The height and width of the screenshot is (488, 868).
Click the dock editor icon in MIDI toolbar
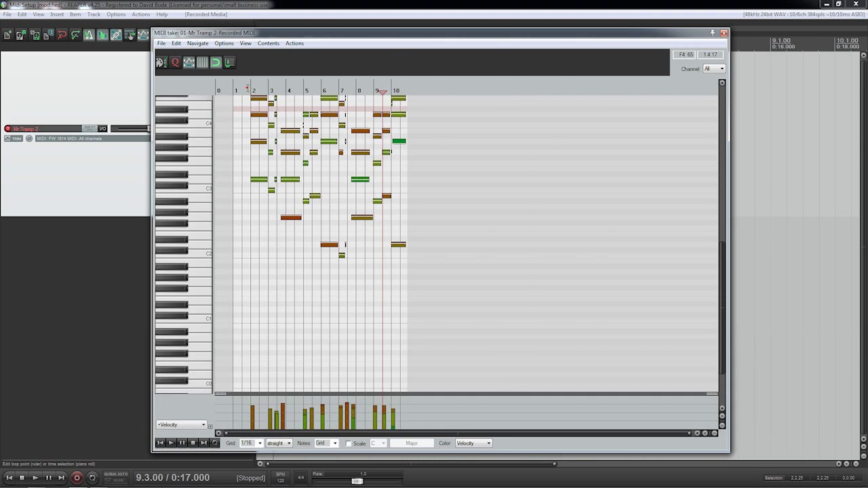click(229, 62)
